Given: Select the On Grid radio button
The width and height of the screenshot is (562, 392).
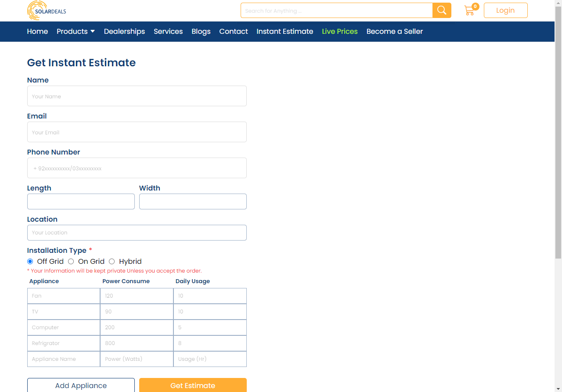Looking at the screenshot, I should click(x=71, y=262).
